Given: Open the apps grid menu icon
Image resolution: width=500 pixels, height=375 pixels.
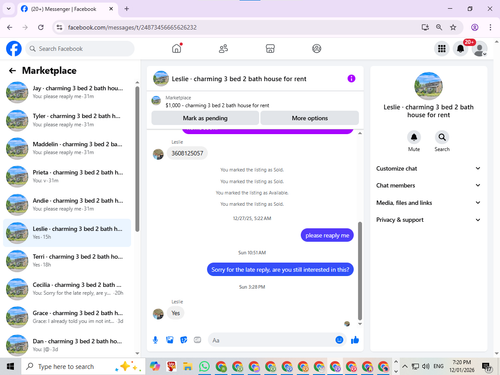Looking at the screenshot, I should (442, 49).
